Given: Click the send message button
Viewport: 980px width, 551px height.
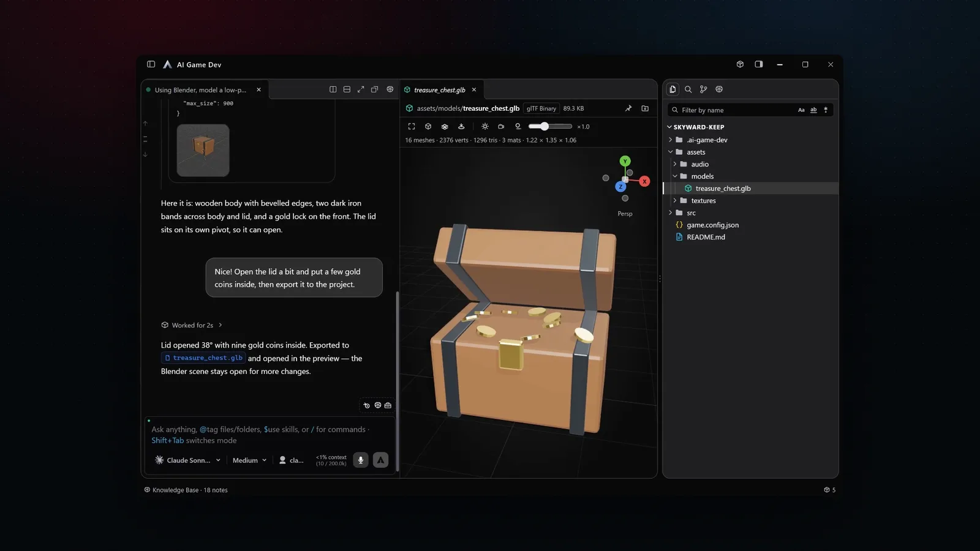Looking at the screenshot, I should click(380, 460).
